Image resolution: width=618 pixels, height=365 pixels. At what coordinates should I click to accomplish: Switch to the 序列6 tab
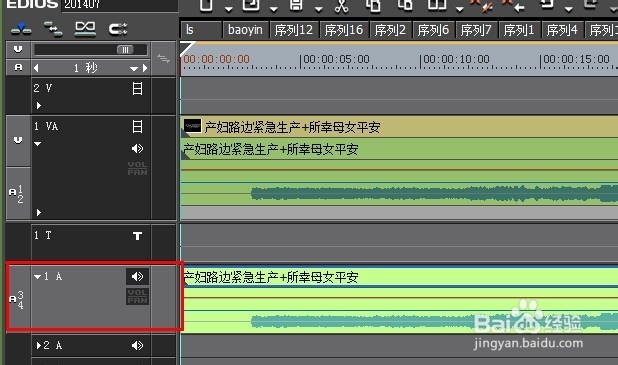(433, 30)
